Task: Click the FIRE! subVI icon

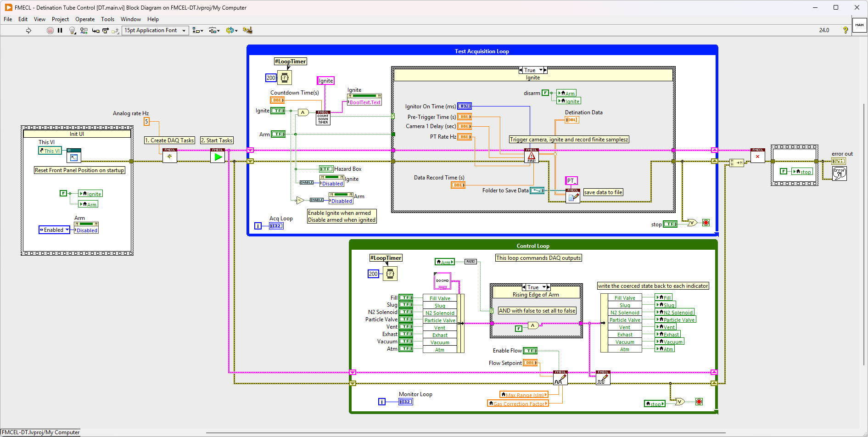Action: tap(531, 156)
